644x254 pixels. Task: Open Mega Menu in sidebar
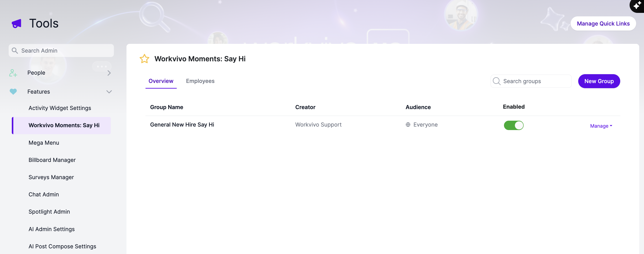coord(44,143)
